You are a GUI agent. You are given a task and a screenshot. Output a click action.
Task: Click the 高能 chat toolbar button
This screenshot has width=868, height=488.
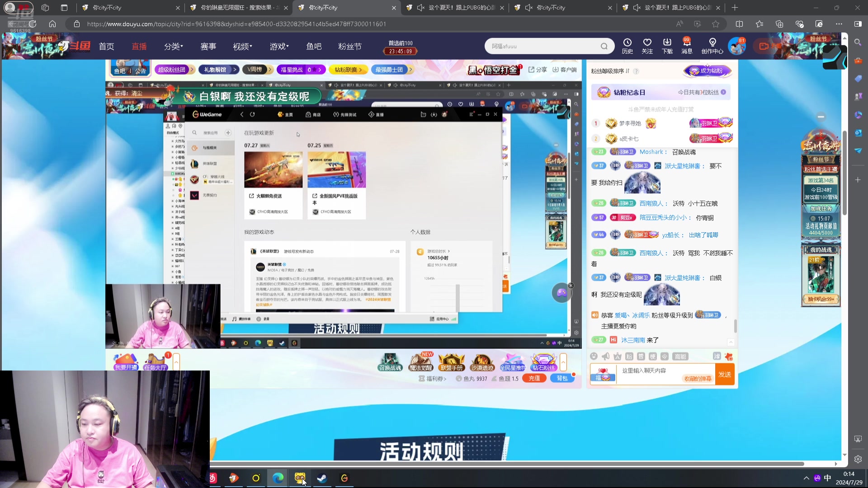coord(680,356)
